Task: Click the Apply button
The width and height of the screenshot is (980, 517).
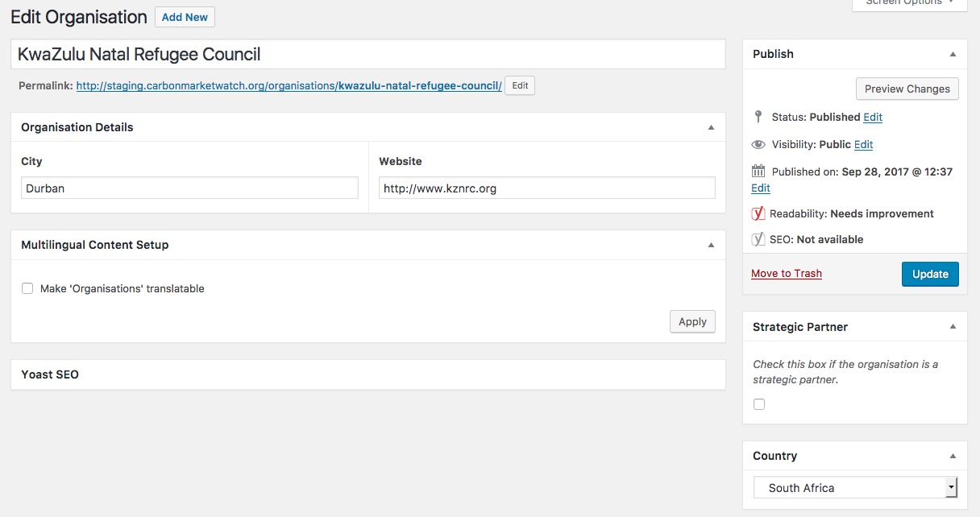Action: pyautogui.click(x=692, y=321)
